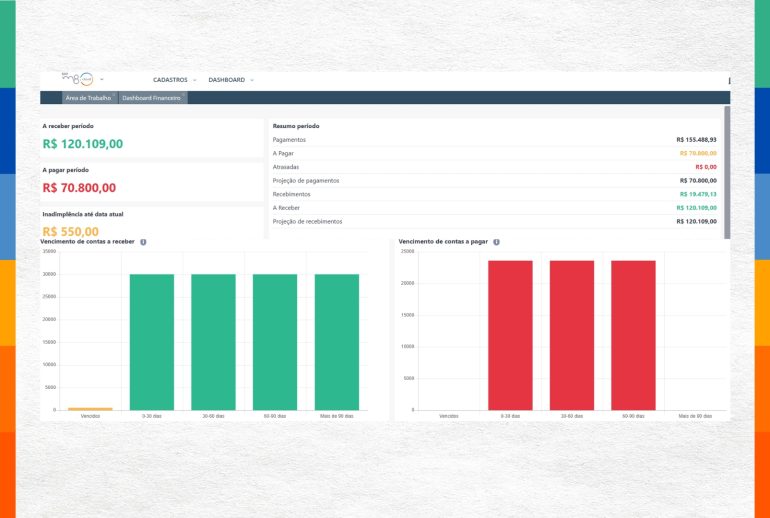770x518 pixels.
Task: Expand the DASHBOARD menu
Action: pyautogui.click(x=231, y=79)
